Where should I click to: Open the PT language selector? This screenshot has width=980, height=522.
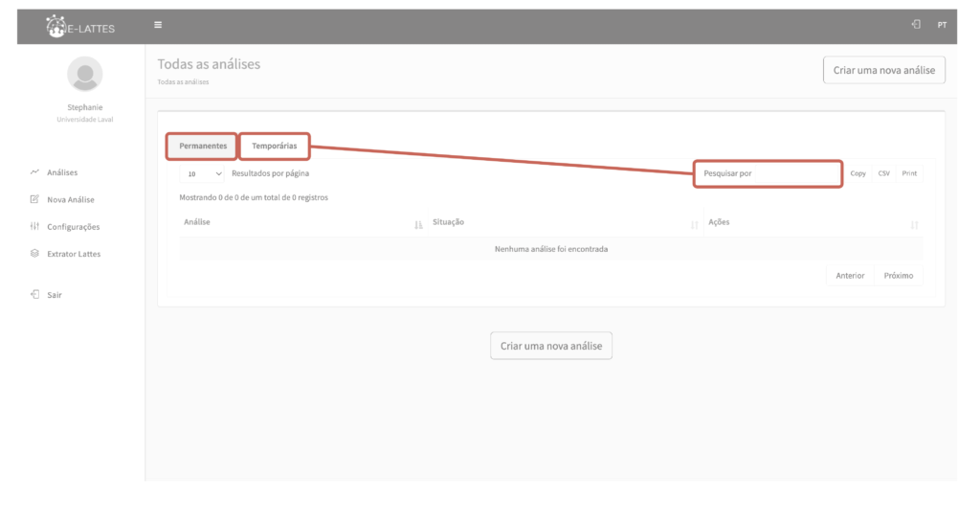point(942,26)
